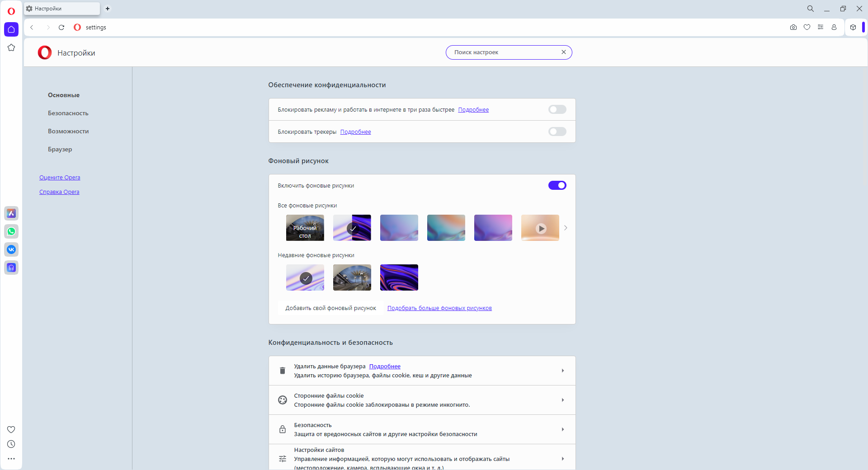Open the Aria AI sidebar icon
Screen dimensions: 868x470
pos(11,213)
